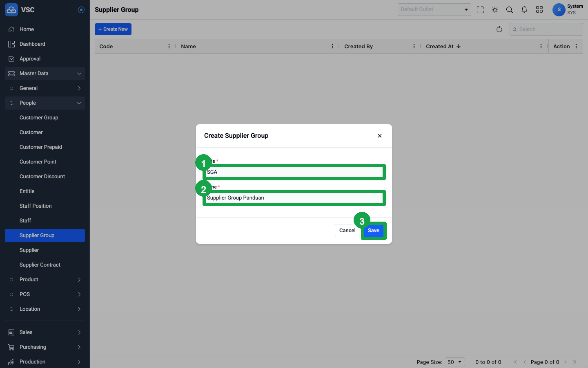Screen dimensions: 588x368
Task: Open Created By column options menu
Action: [414, 47]
